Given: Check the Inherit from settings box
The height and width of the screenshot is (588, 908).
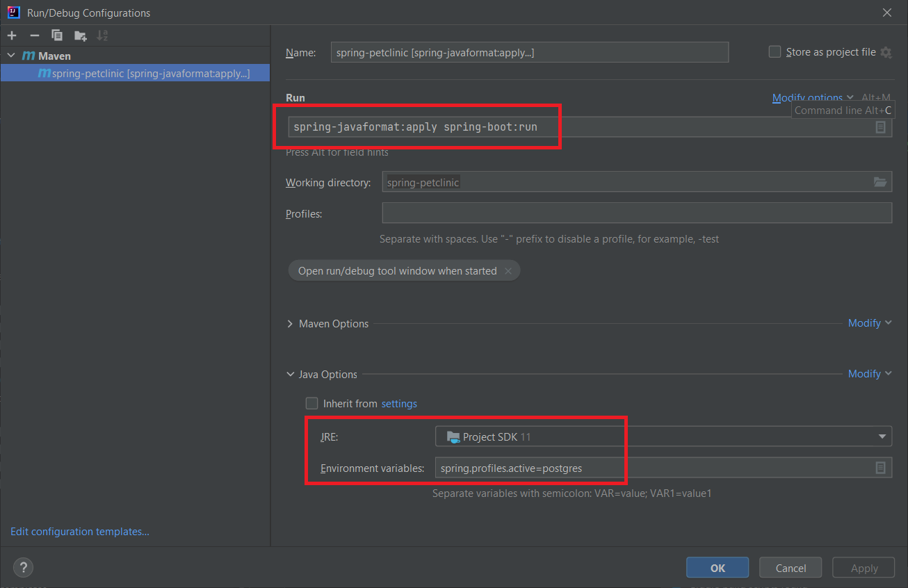Looking at the screenshot, I should point(311,403).
